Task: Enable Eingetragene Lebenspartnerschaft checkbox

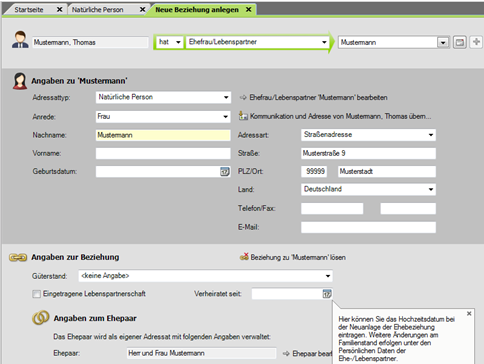Action: 36,294
